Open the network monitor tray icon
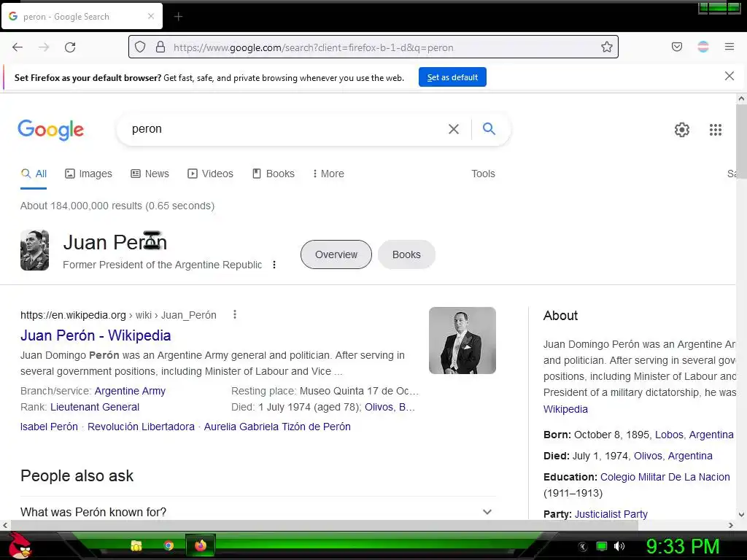Viewport: 747px width, 560px height. click(602, 546)
